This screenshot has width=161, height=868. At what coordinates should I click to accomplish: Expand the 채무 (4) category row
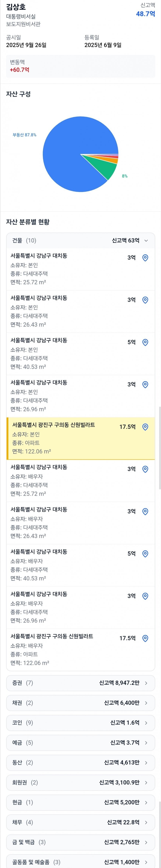[x=80, y=823]
